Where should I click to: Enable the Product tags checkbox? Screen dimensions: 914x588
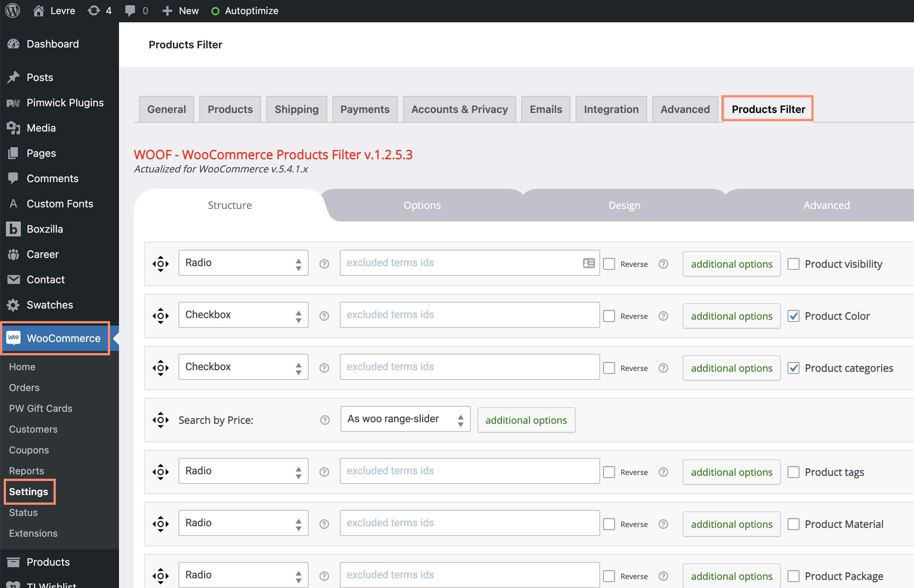pos(793,472)
